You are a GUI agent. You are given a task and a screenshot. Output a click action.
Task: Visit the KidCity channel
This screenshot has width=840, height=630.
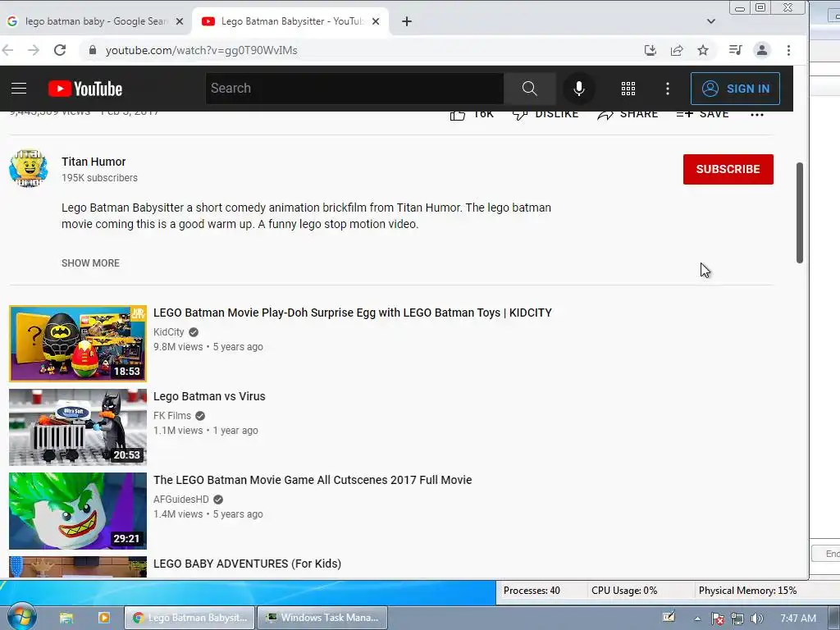click(x=169, y=332)
